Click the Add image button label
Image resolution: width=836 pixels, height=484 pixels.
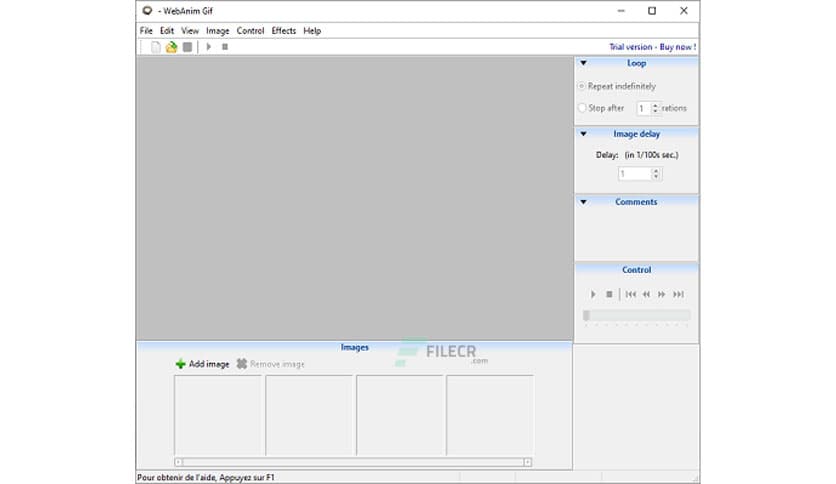pos(209,364)
